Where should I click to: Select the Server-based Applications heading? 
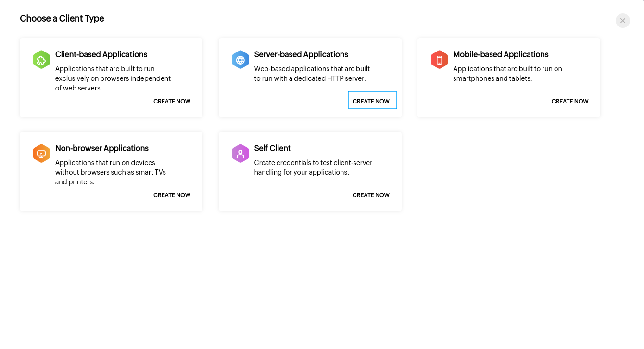[x=301, y=54]
